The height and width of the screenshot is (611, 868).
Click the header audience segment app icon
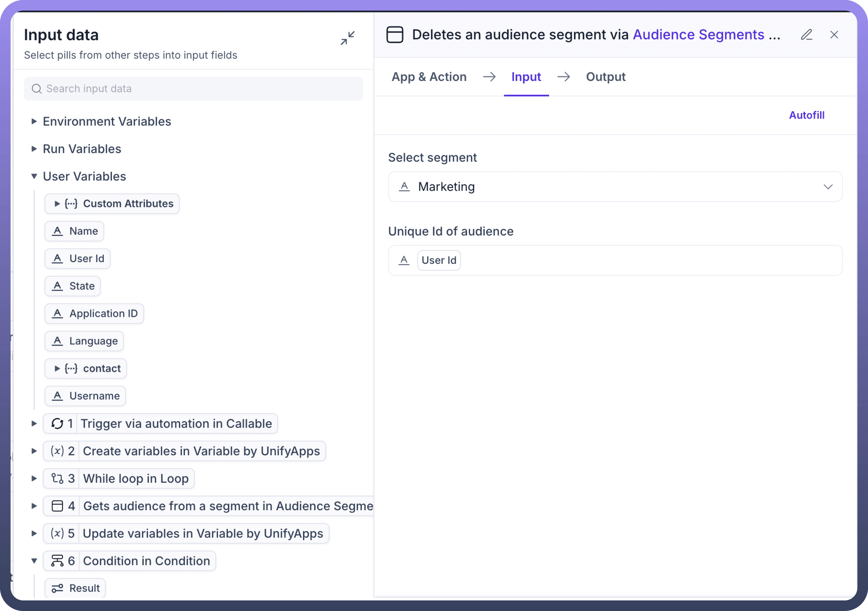pos(395,35)
